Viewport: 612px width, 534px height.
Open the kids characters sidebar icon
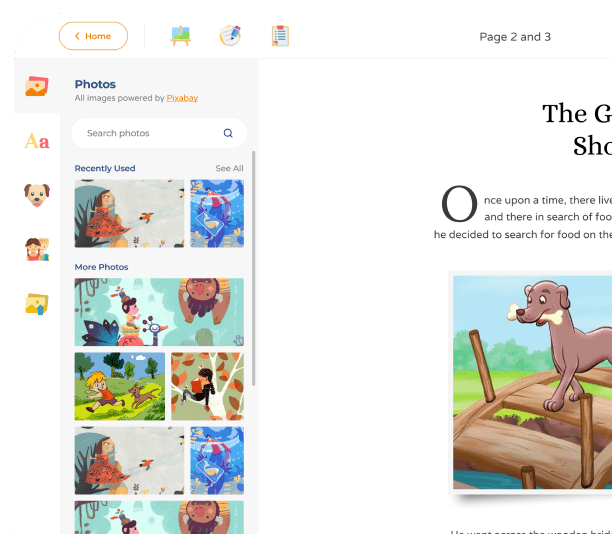tap(37, 249)
